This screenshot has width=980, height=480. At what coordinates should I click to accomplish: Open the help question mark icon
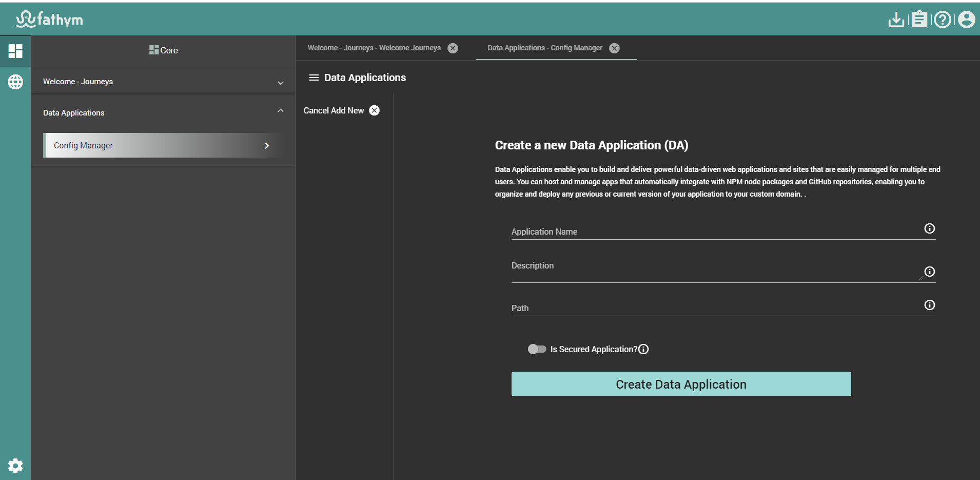coord(943,20)
